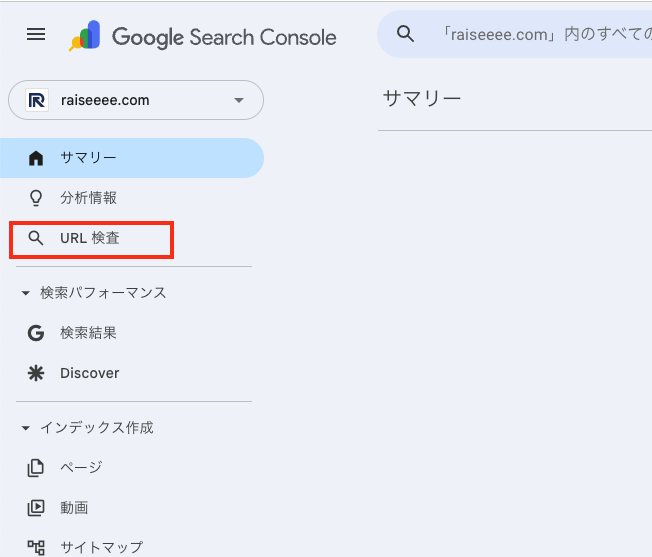This screenshot has width=652, height=557.
Task: Click the lightbulb icon for 分析情報
Action: point(36,198)
